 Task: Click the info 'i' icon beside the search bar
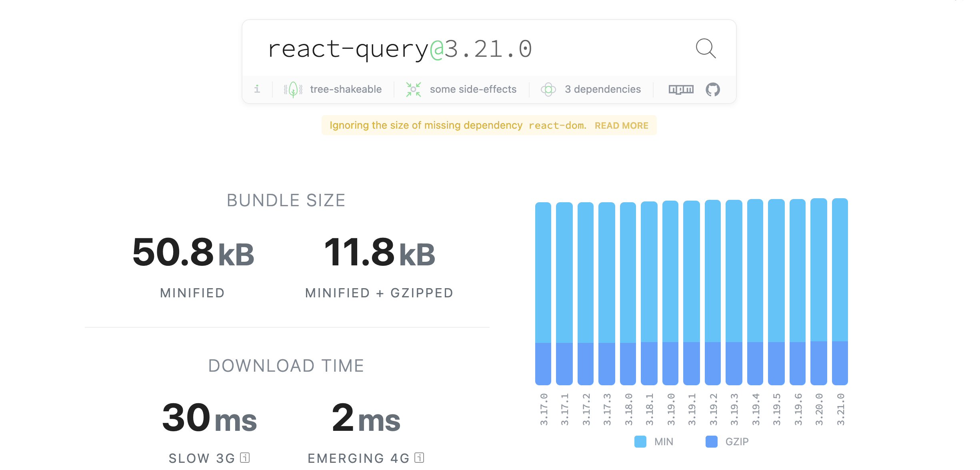point(257,89)
